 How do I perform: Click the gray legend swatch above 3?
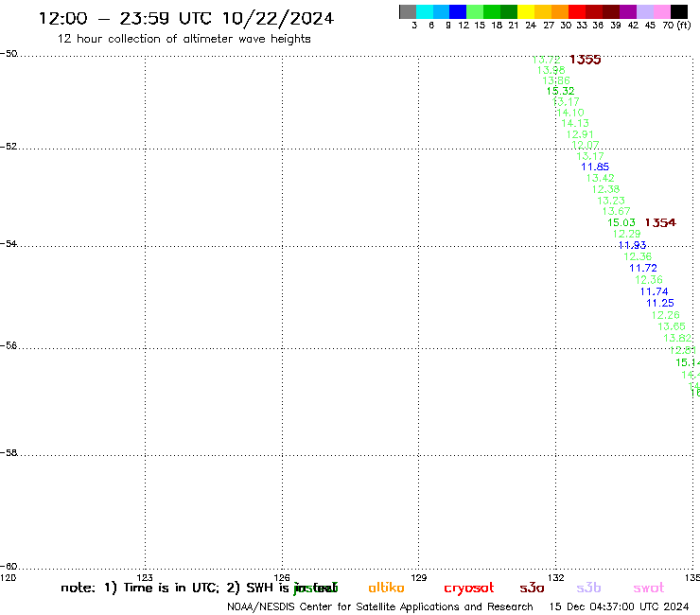coord(408,11)
